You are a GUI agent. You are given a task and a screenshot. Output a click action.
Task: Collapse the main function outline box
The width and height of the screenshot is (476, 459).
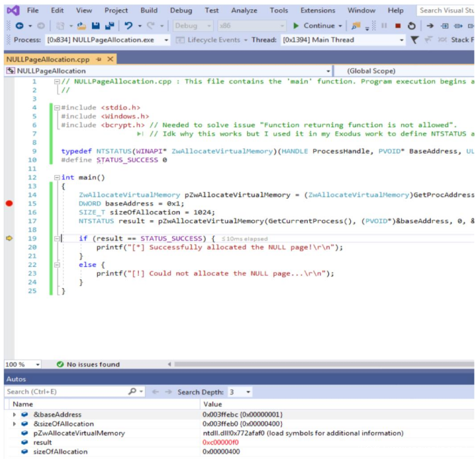point(57,178)
